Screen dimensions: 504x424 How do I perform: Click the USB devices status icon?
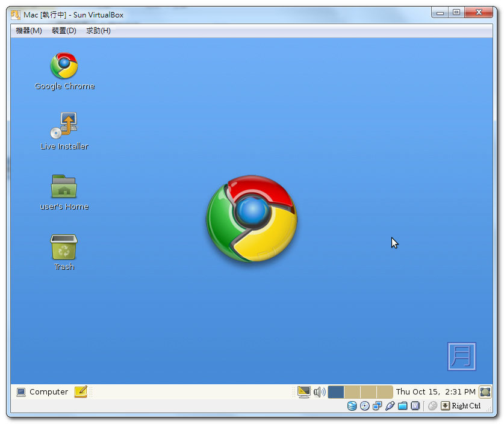pyautogui.click(x=390, y=406)
